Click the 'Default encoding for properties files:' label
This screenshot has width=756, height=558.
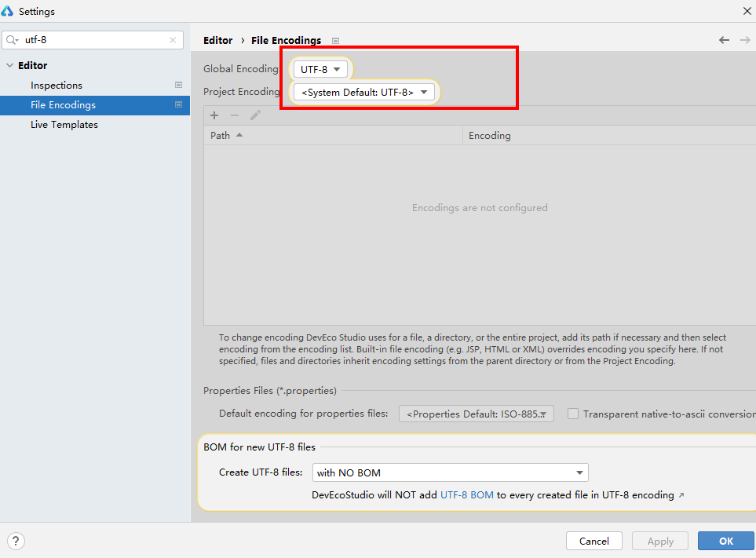pyautogui.click(x=303, y=414)
